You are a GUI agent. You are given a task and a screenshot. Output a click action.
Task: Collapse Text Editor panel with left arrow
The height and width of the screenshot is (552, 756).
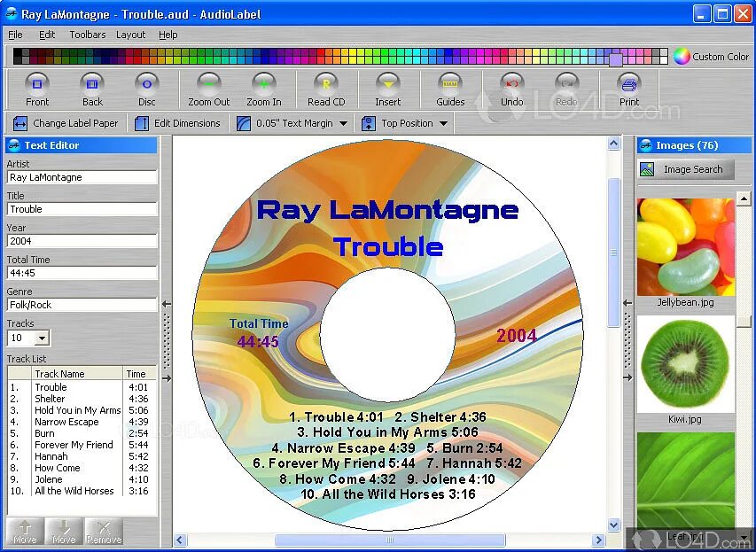(x=167, y=304)
